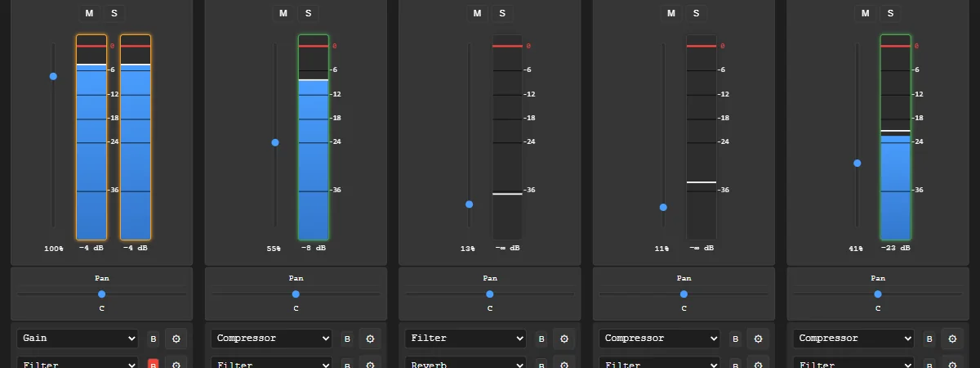Bypass the Compressor on the 41% channel
The width and height of the screenshot is (980, 368).
coord(929,339)
